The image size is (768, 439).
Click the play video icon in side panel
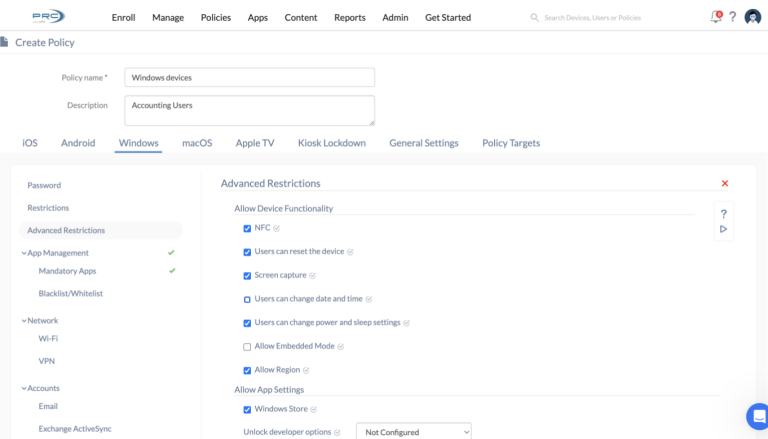point(723,229)
